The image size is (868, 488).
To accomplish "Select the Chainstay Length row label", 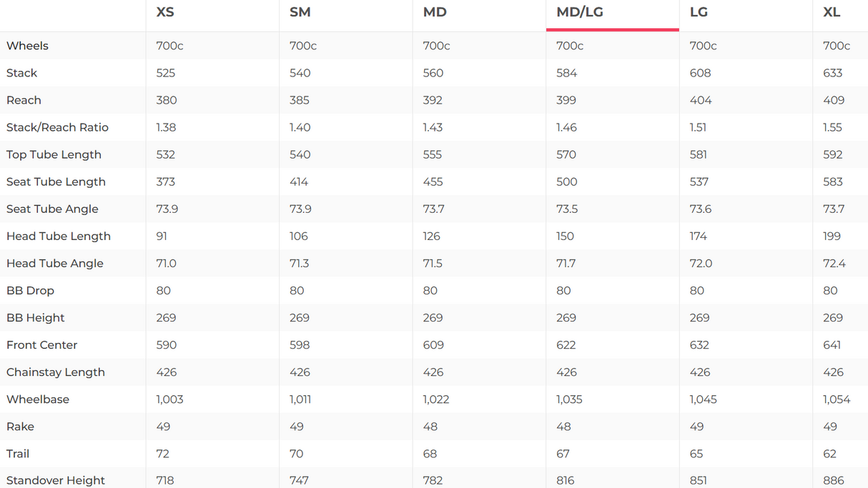I will [x=56, y=372].
